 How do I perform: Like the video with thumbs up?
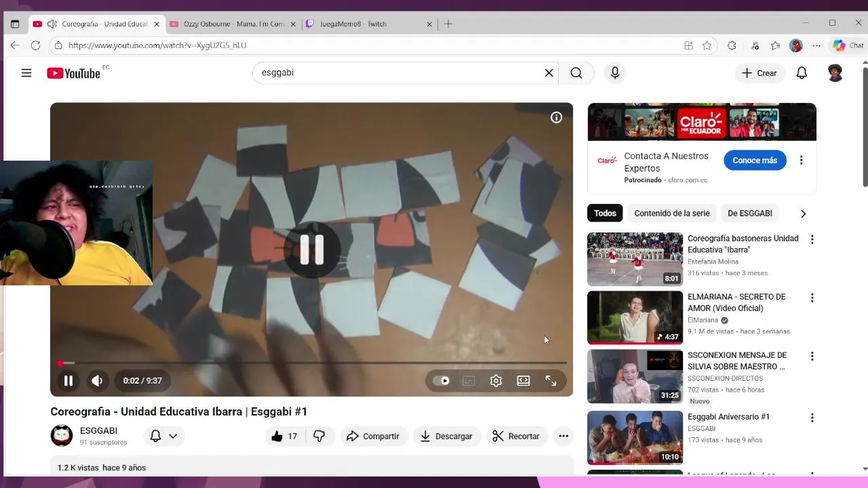[285, 436]
